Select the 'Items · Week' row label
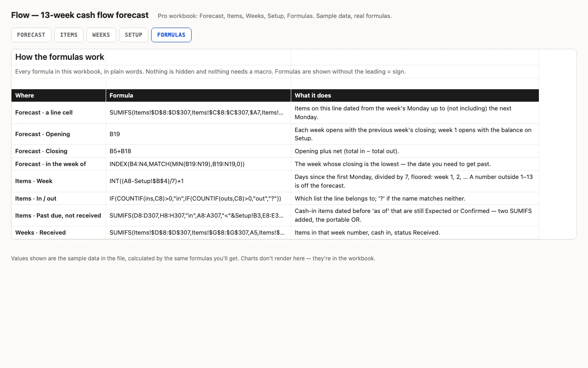588x368 pixels. (59, 181)
